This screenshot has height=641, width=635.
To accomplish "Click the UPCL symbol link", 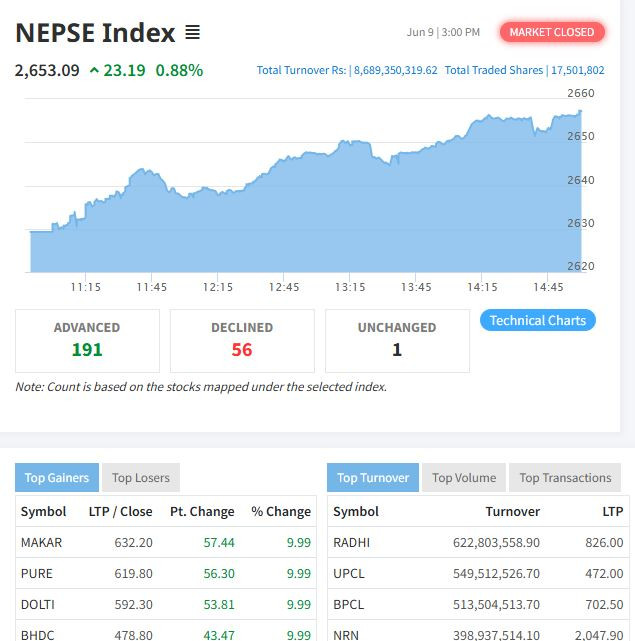I will [x=349, y=574].
